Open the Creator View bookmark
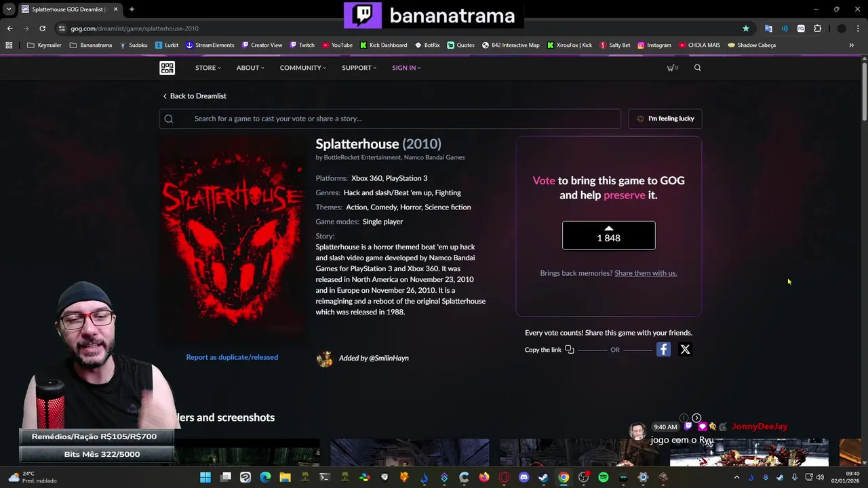The width and height of the screenshot is (868, 488). (262, 45)
